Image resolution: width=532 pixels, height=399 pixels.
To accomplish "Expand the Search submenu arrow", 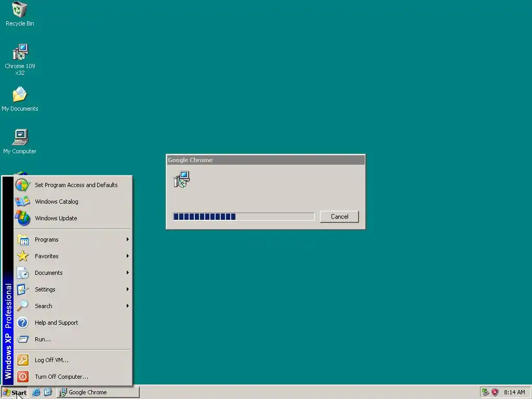I will click(128, 306).
